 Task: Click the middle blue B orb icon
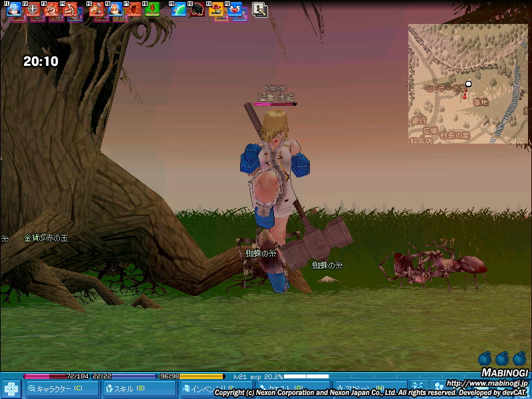coord(502,359)
